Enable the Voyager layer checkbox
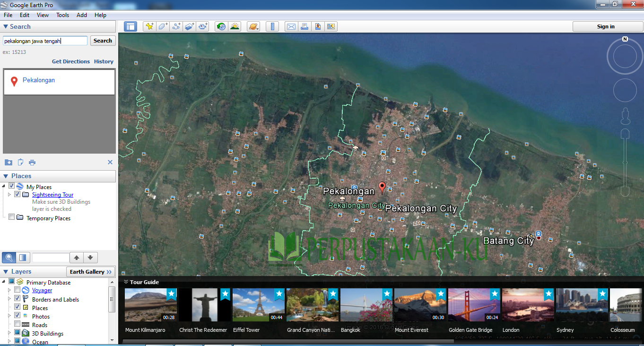The image size is (644, 346). pyautogui.click(x=17, y=290)
